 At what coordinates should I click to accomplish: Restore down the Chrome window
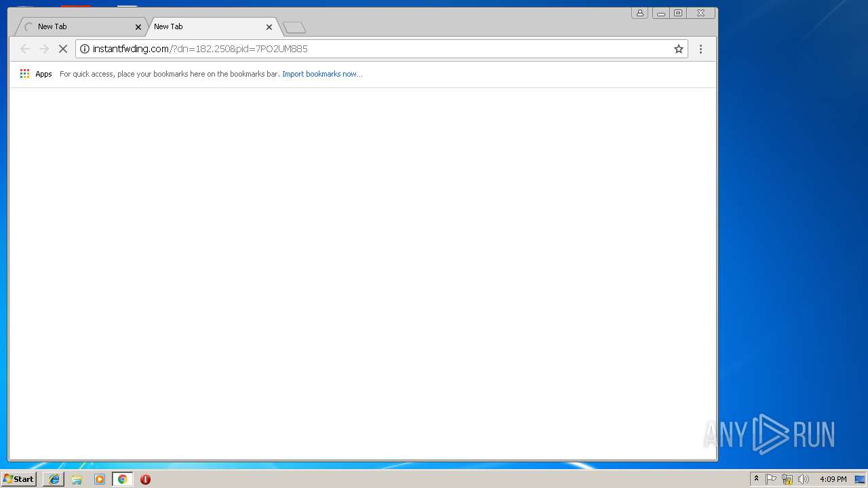tap(677, 13)
